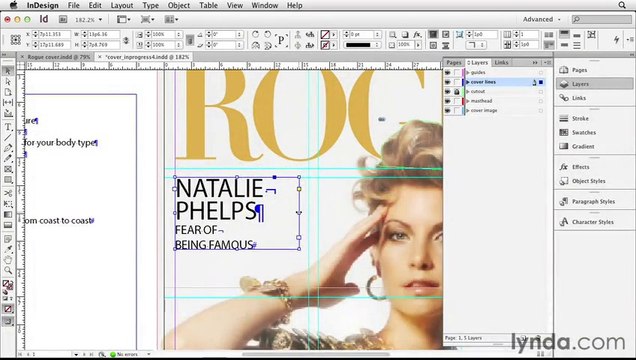
Task: Select the Page tool
Action: tap(8, 92)
